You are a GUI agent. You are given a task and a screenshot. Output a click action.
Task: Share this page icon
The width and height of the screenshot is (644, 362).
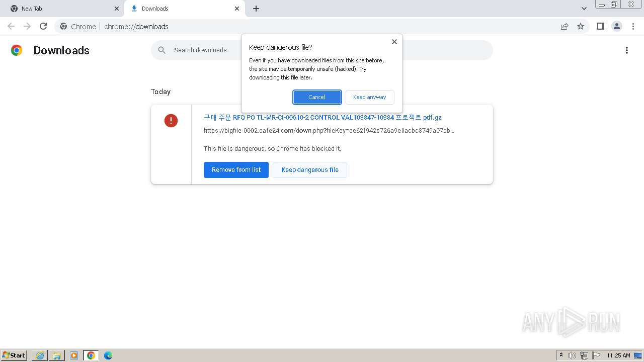pos(565,27)
